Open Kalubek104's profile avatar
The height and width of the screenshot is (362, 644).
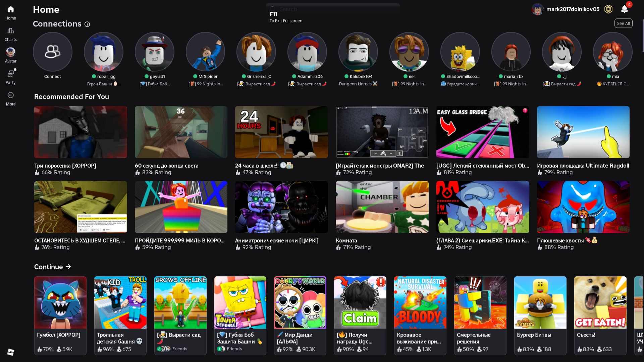click(x=358, y=52)
